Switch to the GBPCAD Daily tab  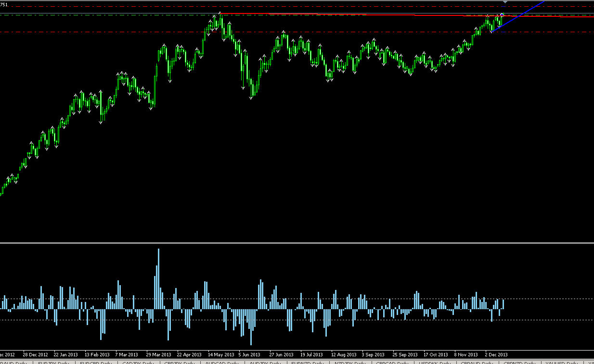click(392, 362)
